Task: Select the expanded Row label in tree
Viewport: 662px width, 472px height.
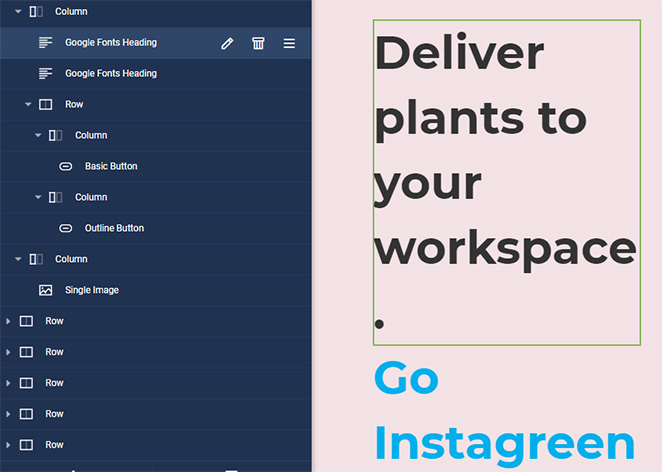Action: pyautogui.click(x=74, y=104)
